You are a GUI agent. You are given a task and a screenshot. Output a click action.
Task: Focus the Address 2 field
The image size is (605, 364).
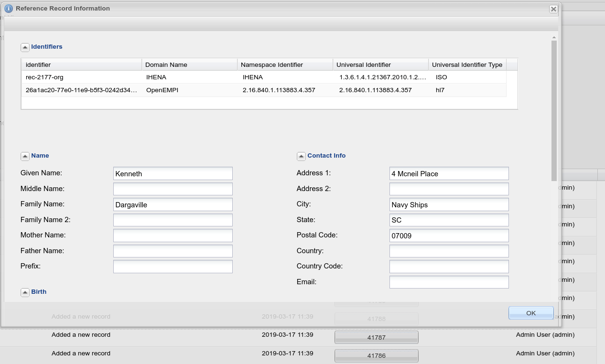tap(449, 189)
